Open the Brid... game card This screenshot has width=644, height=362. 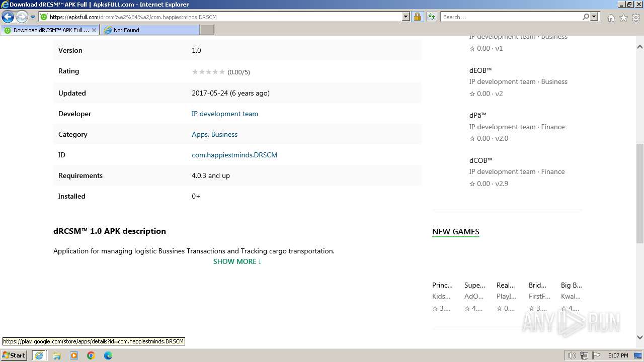(x=539, y=296)
